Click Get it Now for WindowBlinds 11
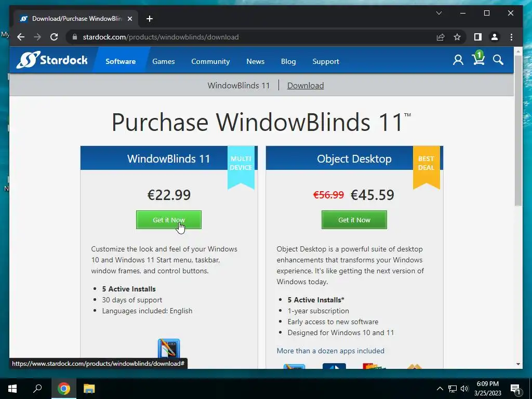 coord(169,220)
